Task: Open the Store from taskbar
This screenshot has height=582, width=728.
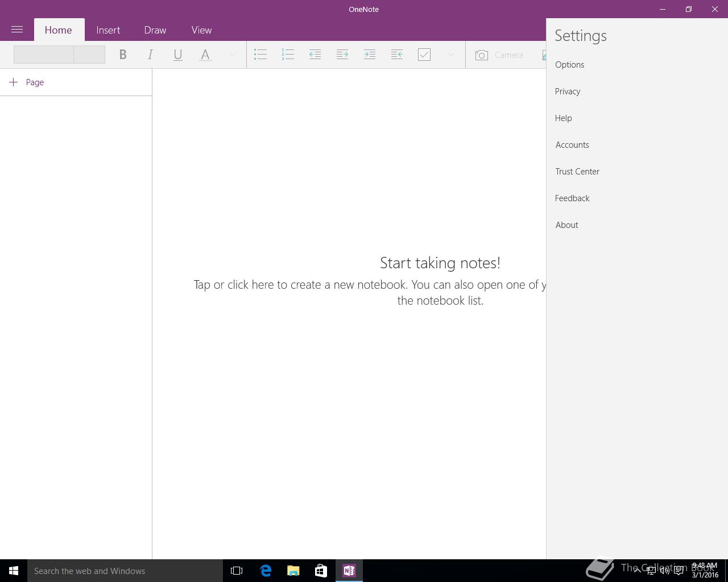Action: (x=321, y=571)
